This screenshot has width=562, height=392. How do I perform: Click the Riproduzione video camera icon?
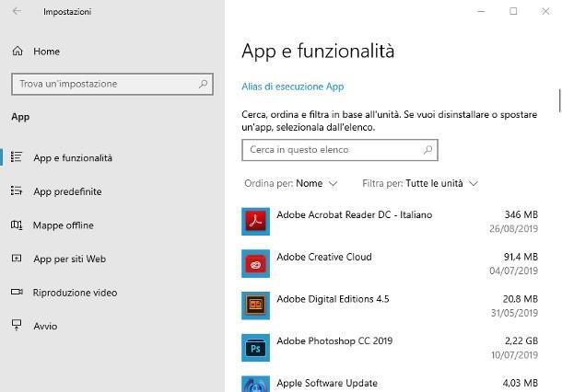pyautogui.click(x=17, y=292)
